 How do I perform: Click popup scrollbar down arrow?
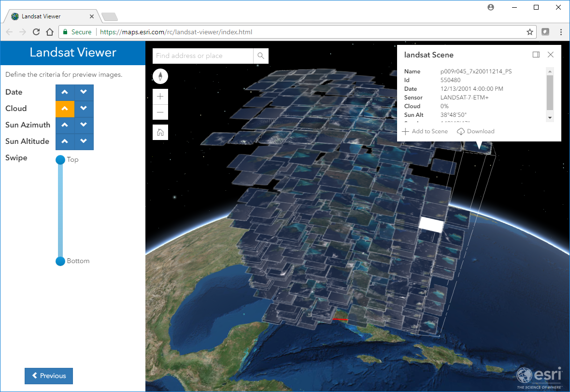[550, 118]
